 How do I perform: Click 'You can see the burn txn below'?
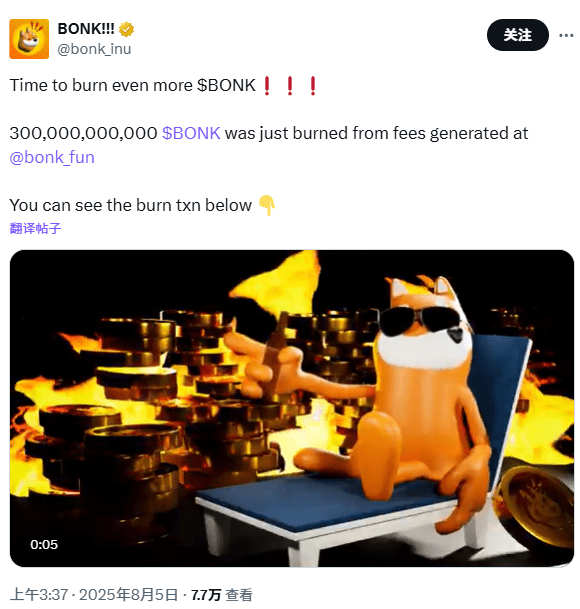(131, 205)
